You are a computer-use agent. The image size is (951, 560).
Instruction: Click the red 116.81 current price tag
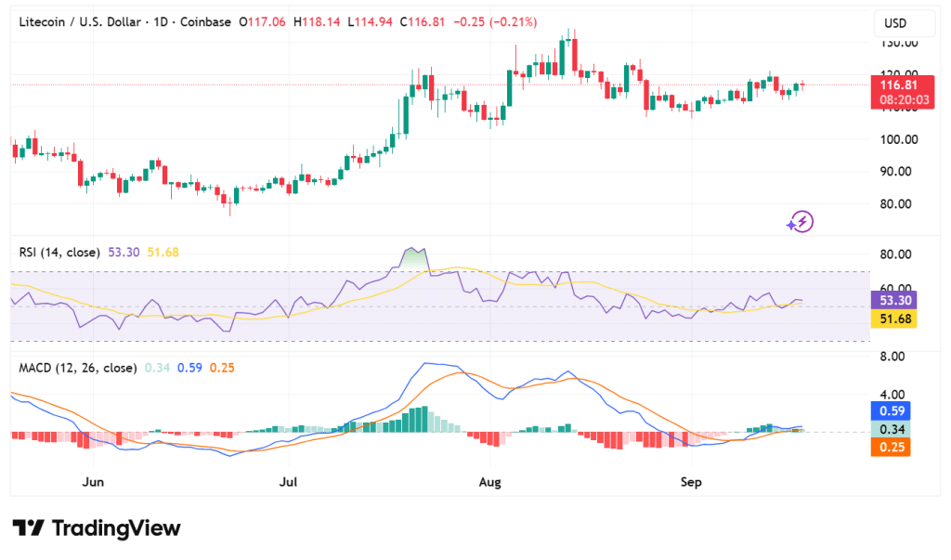coord(895,85)
